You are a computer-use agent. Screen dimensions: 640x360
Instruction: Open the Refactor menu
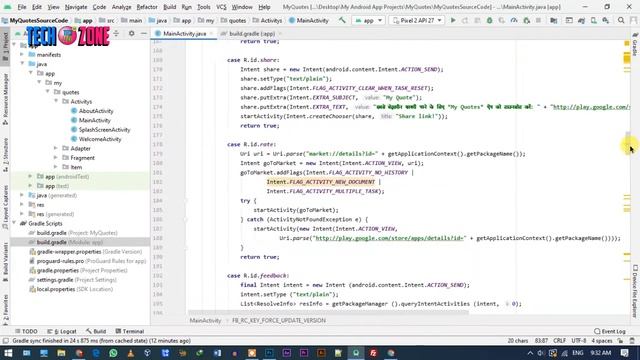click(147, 7)
